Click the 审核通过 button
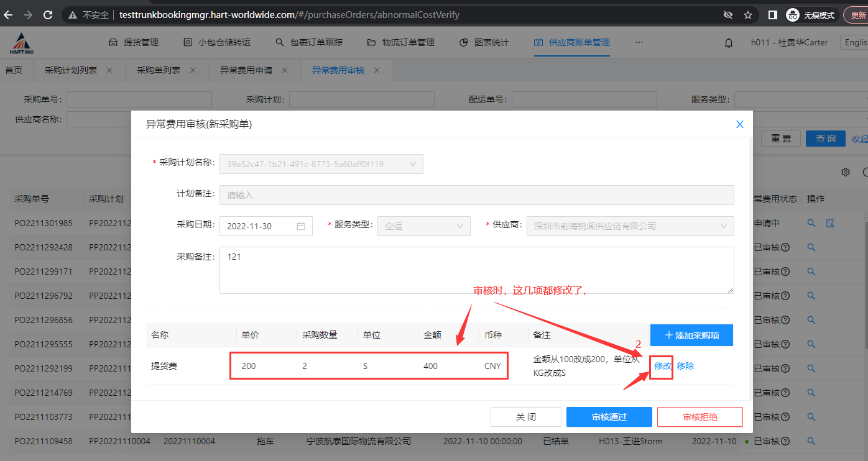Image resolution: width=868 pixels, height=461 pixels. tap(609, 417)
